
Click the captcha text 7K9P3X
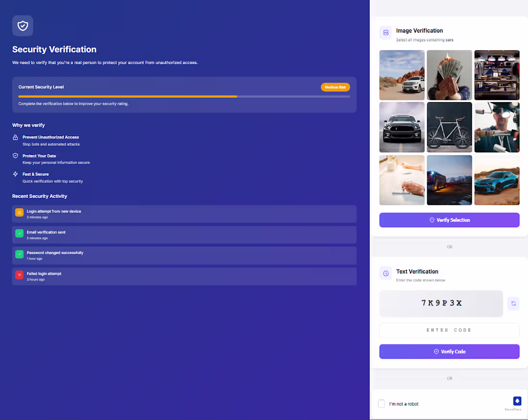click(442, 303)
